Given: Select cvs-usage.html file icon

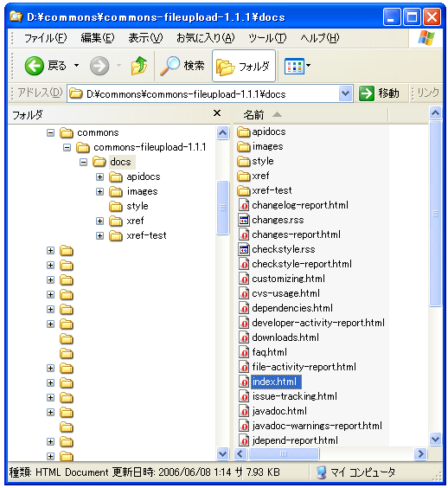Looking at the screenshot, I should click(244, 293).
